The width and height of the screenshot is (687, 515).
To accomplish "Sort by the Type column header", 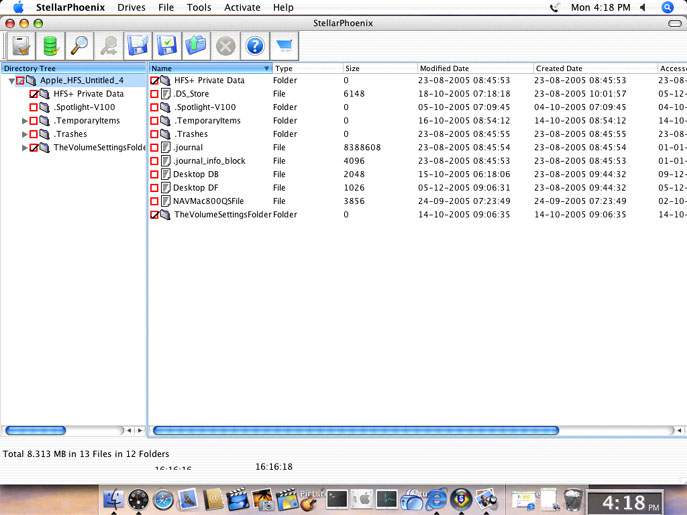I will pos(308,68).
